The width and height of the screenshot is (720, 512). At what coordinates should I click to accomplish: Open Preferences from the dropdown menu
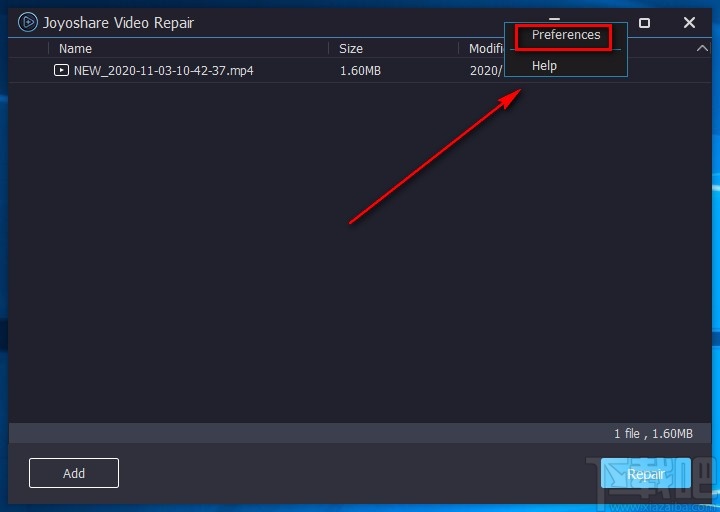pos(566,35)
